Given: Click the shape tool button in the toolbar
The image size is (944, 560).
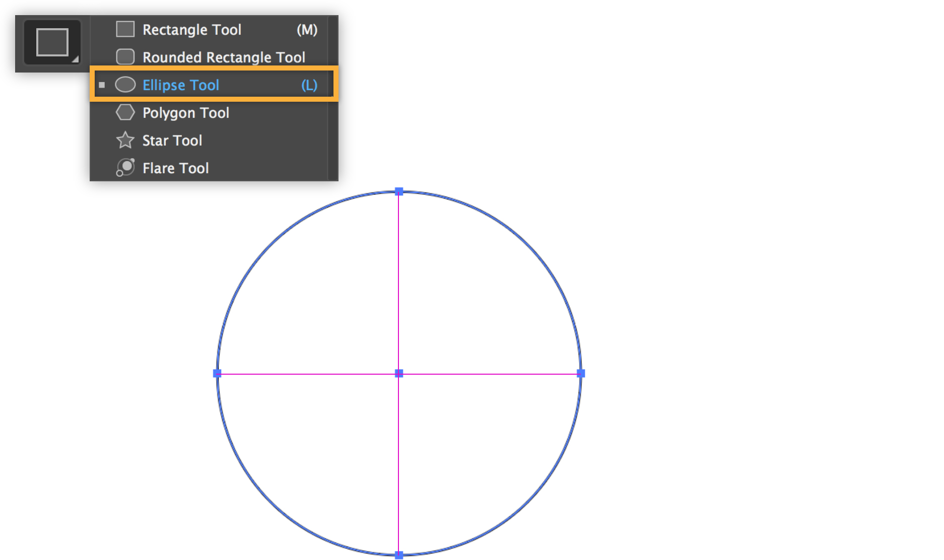Looking at the screenshot, I should point(52,42).
